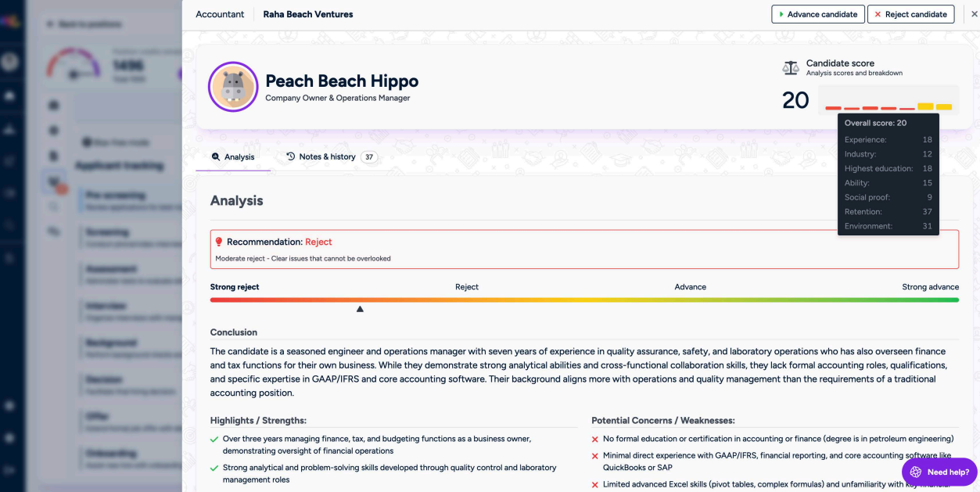
Task: Click the Recommendation lightbulb icon
Action: point(219,242)
